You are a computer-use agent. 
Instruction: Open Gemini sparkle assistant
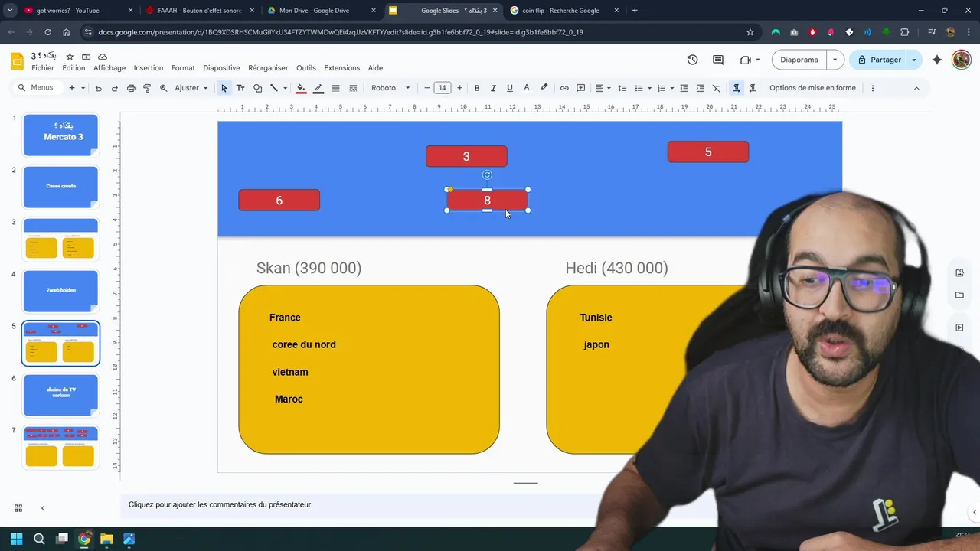point(937,60)
